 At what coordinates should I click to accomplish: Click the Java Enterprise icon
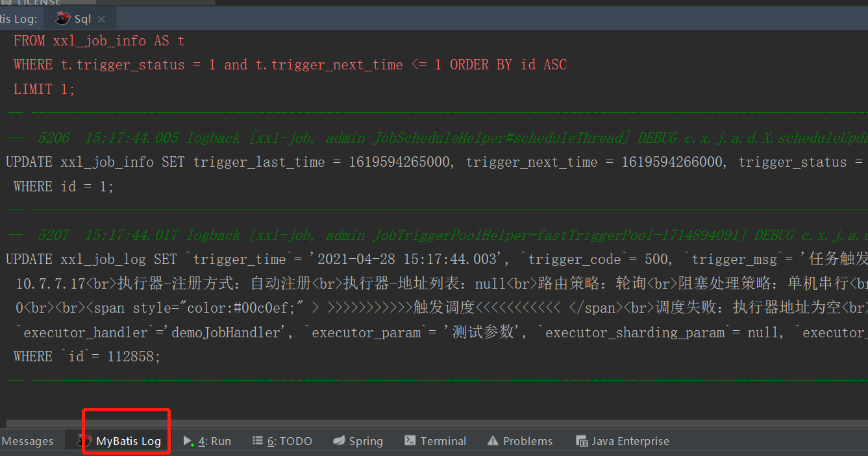[582, 441]
